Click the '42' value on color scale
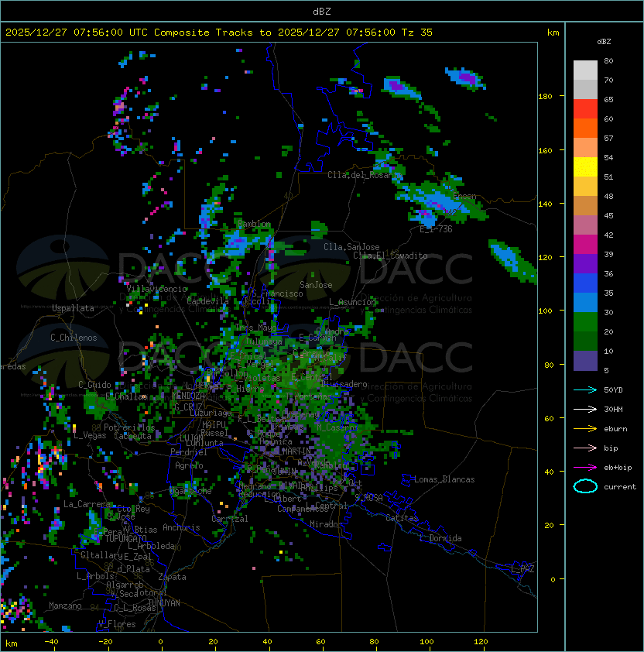This screenshot has width=644, height=652. 608,235
